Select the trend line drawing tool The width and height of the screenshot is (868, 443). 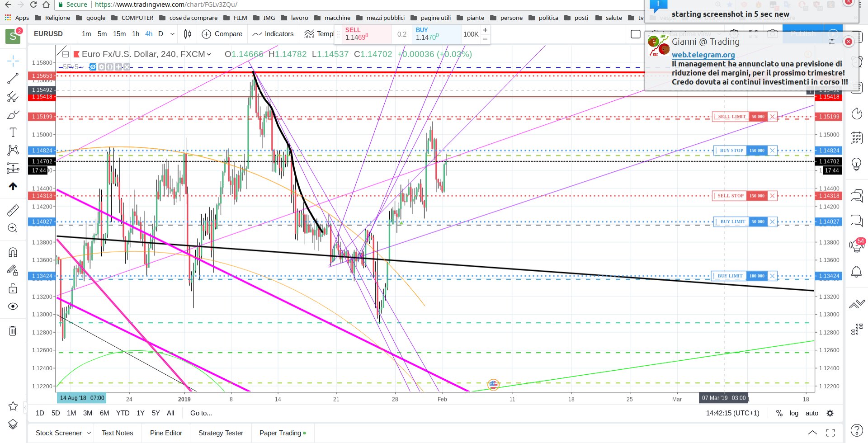pos(13,78)
